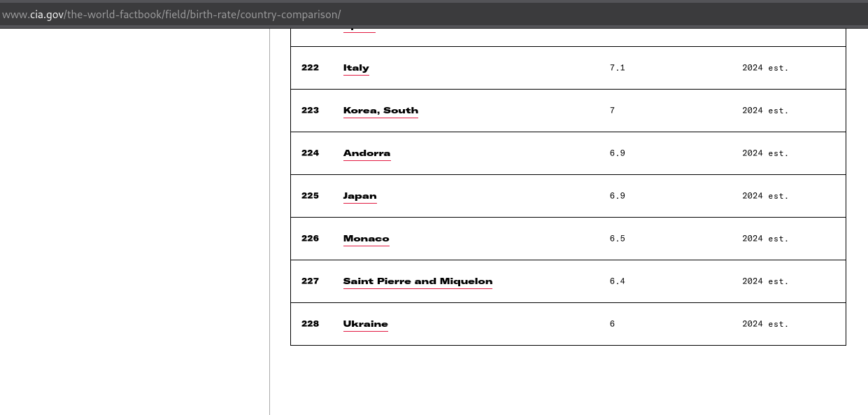Click South Korea's birth rate value 7
Screen dimensions: 868x415
[612, 111]
